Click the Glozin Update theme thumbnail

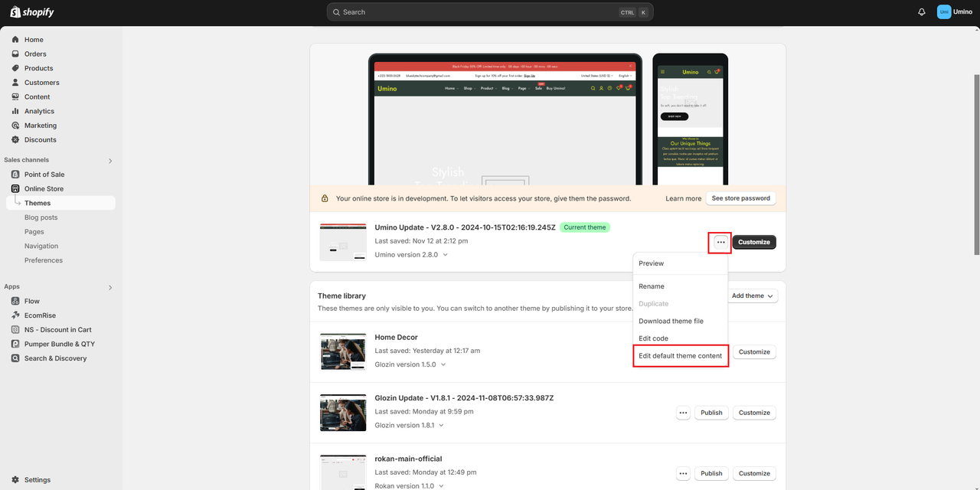click(x=343, y=413)
